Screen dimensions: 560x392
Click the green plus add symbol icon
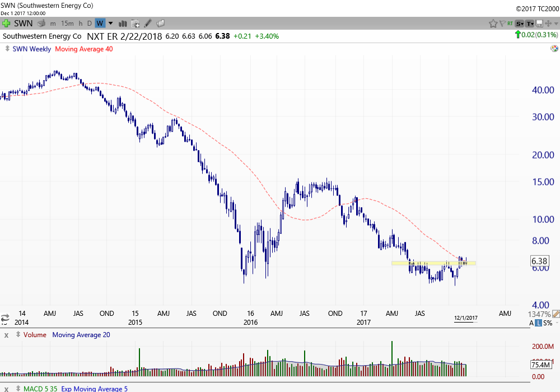(6, 24)
